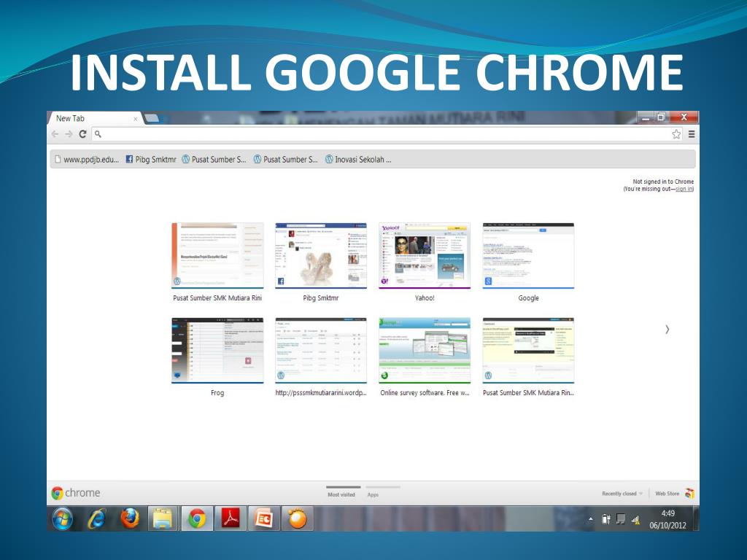747x560 pixels.
Task: Click the Web Store icon
Action: point(689,494)
